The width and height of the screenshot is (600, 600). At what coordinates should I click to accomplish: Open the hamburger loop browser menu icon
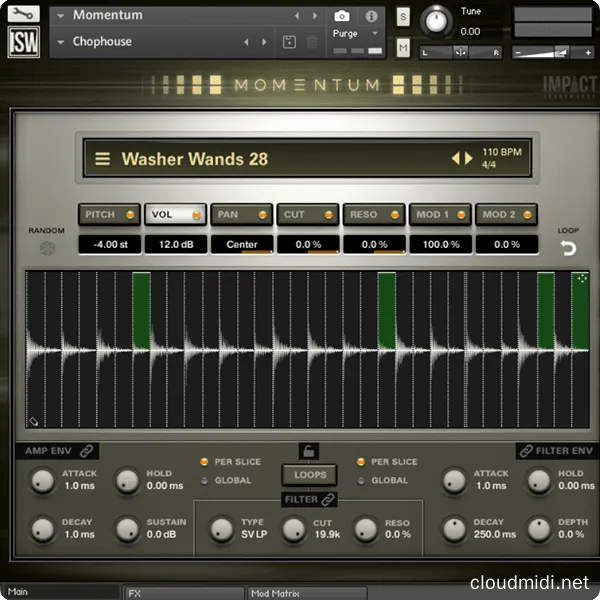pos(103,158)
